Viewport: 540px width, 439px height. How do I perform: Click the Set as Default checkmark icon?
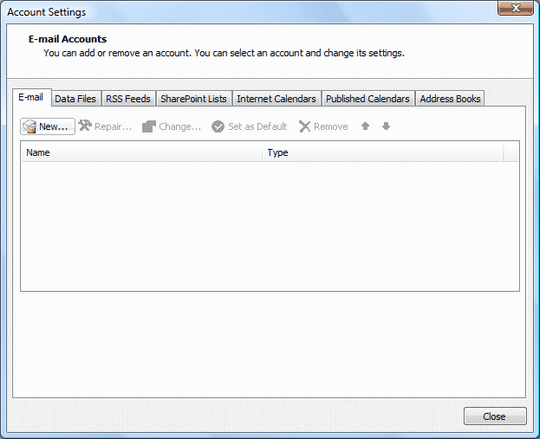218,126
